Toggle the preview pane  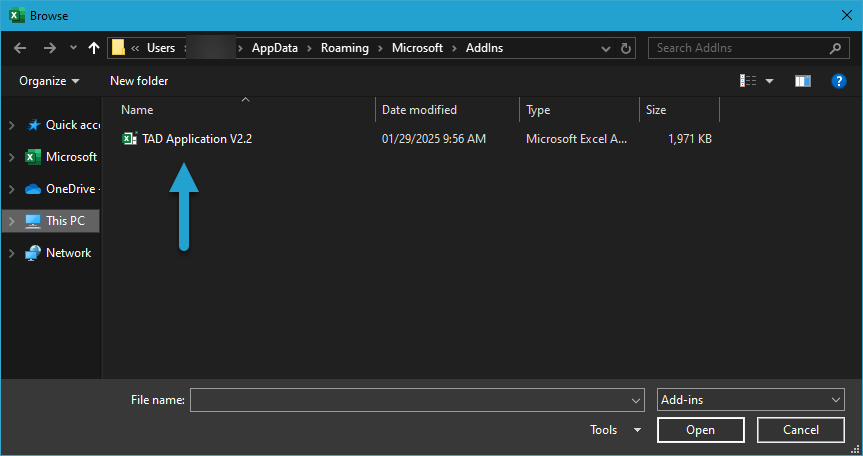[803, 81]
